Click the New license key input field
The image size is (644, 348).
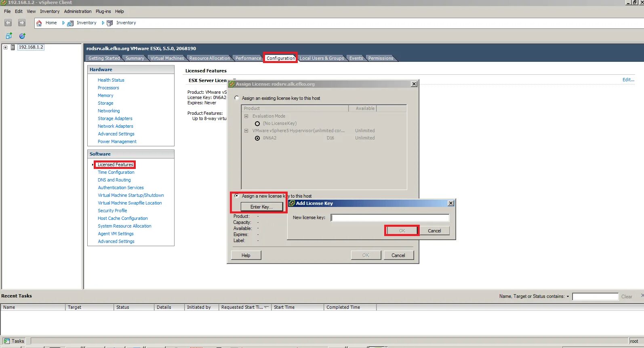[390, 218]
